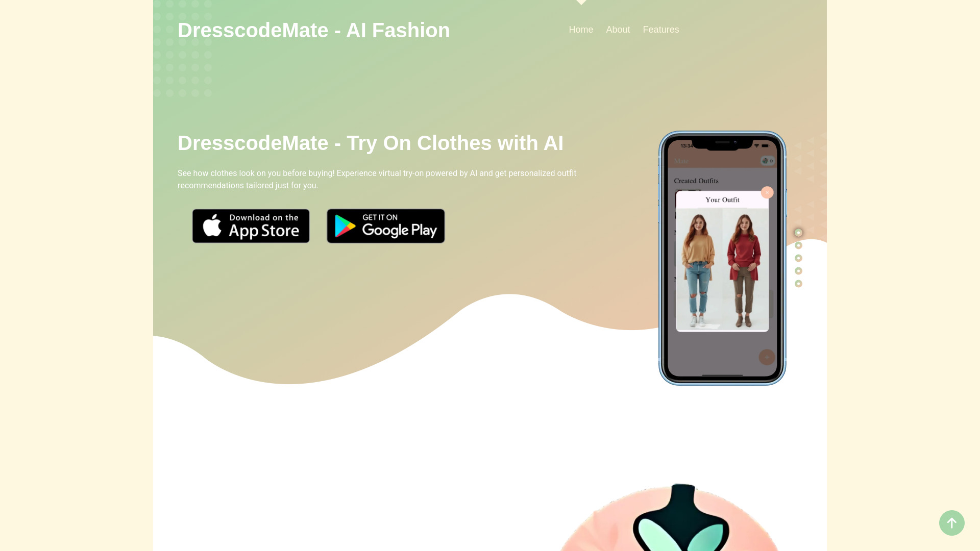Click the second navigation dot indicator
Image resolution: width=980 pixels, height=551 pixels.
pyautogui.click(x=798, y=245)
